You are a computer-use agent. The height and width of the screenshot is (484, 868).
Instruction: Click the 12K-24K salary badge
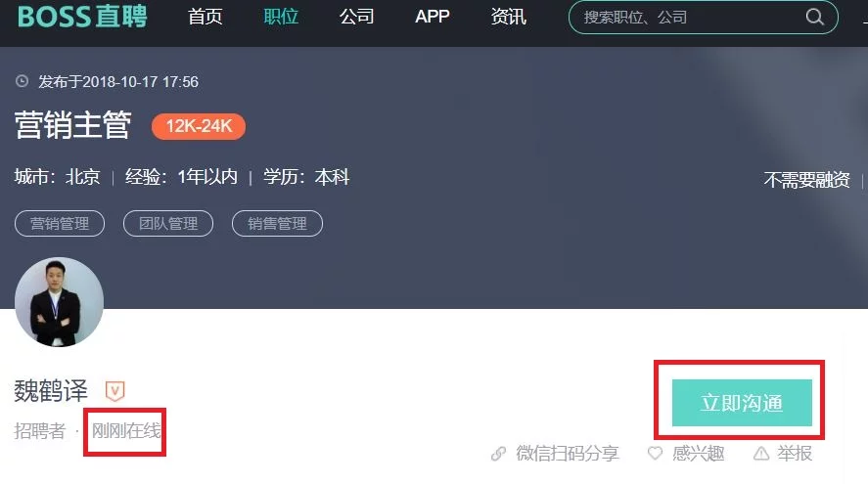point(199,126)
